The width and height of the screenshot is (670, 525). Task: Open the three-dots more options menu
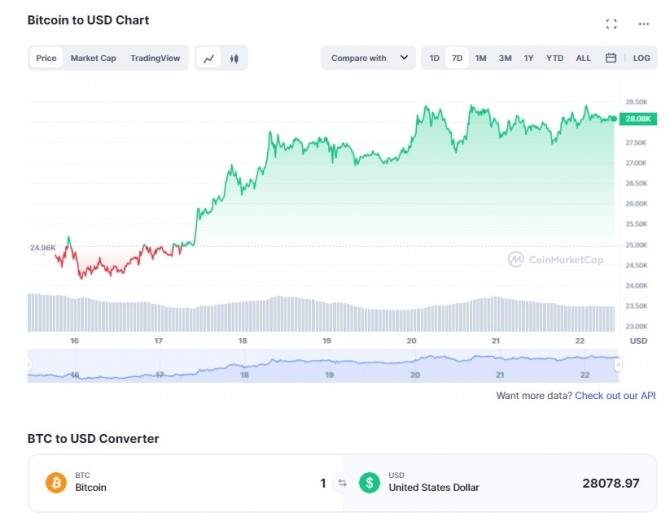[644, 24]
